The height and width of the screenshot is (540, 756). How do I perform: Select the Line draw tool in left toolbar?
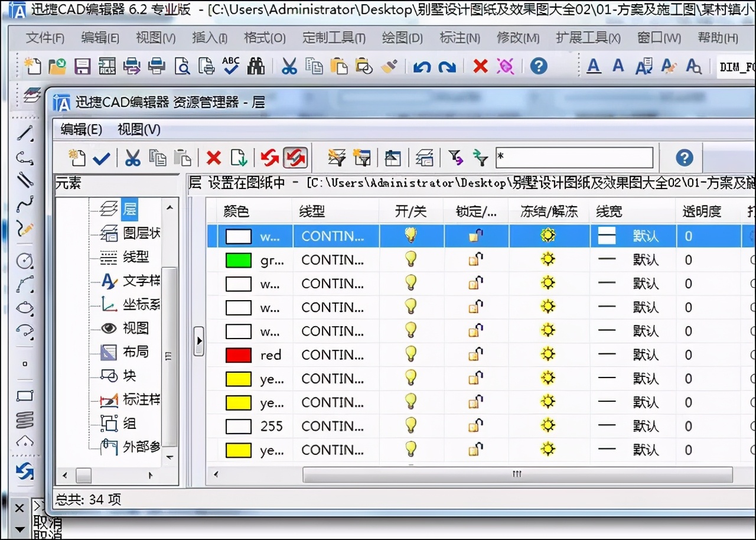tap(25, 133)
